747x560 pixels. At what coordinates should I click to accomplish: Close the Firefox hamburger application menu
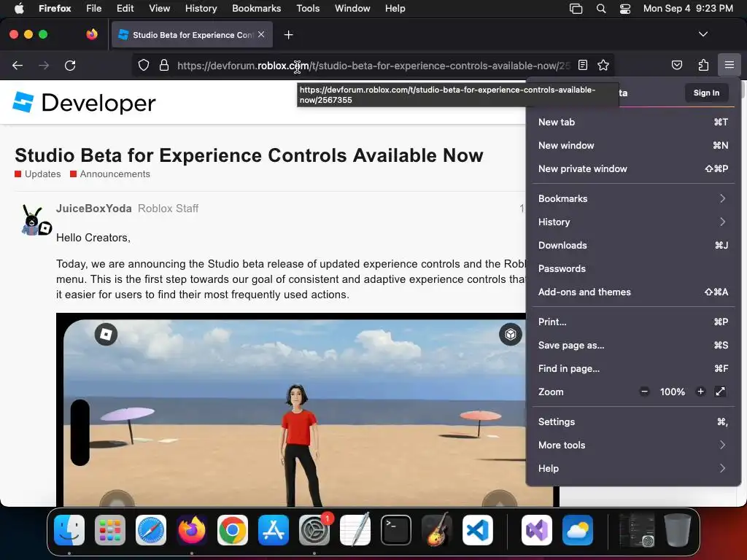(729, 65)
